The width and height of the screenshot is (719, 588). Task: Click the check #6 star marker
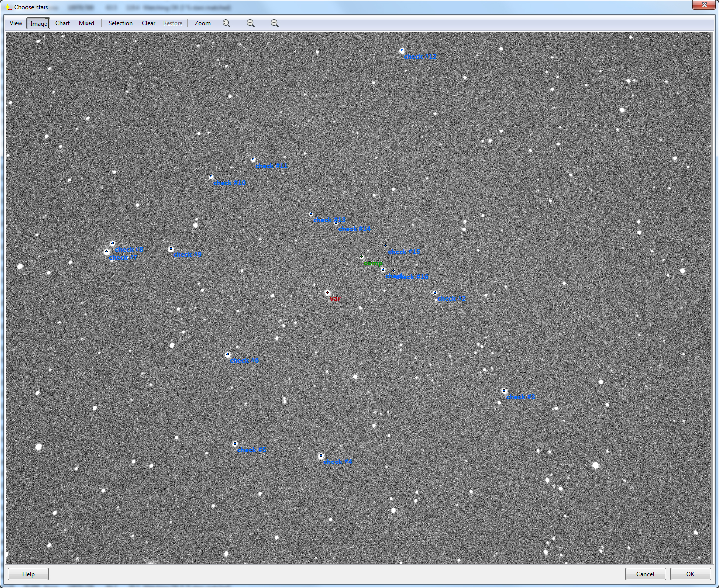[x=228, y=354]
